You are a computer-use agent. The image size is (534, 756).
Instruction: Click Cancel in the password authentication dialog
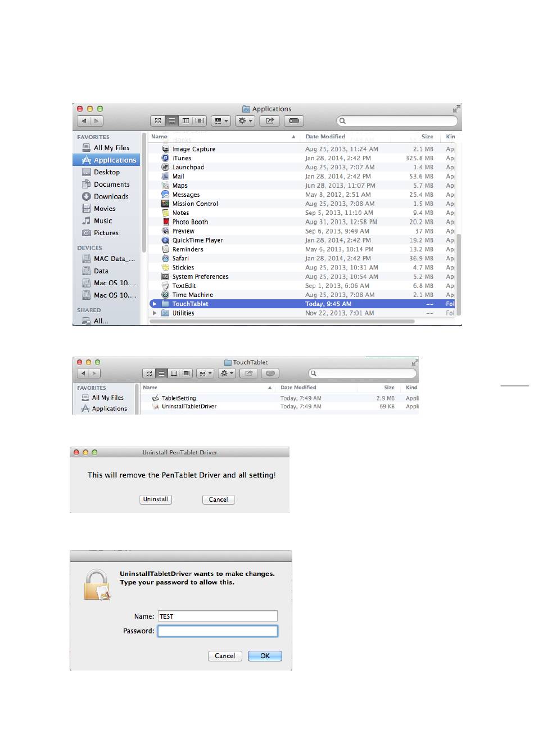pyautogui.click(x=225, y=656)
